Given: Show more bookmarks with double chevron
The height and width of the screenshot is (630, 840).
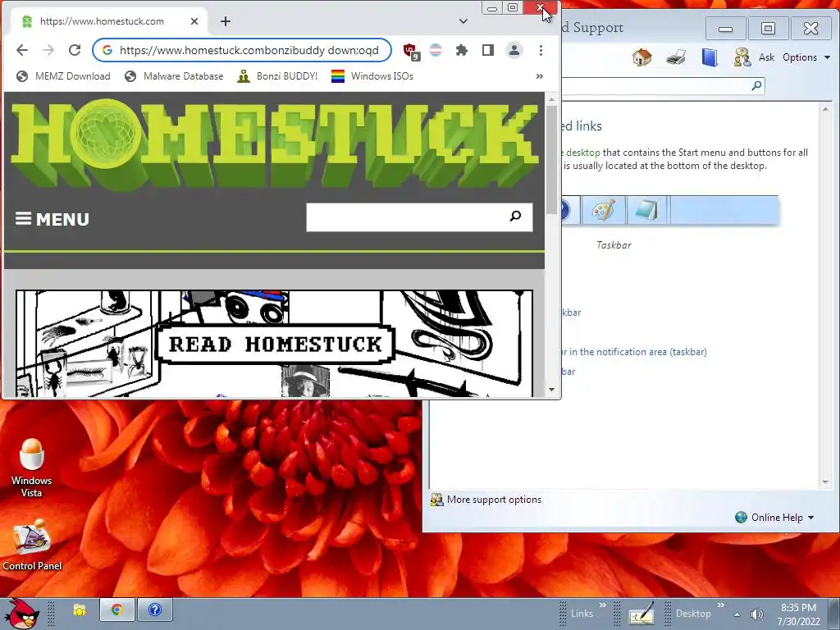Looking at the screenshot, I should [540, 76].
